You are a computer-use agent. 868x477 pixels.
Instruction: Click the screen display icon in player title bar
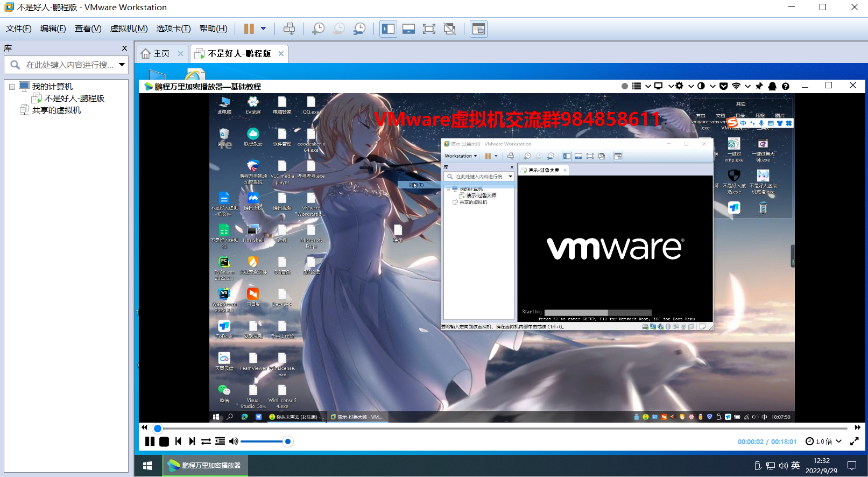pyautogui.click(x=659, y=86)
